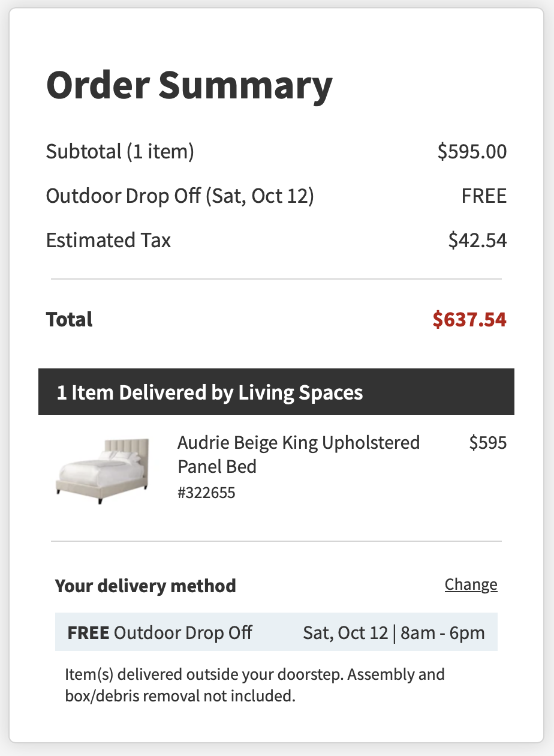This screenshot has height=756, width=554.
Task: Click the red $637.54 total amount
Action: [469, 319]
